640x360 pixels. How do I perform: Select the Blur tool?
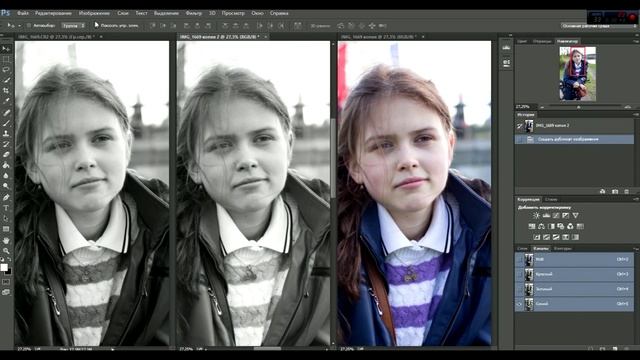pos(6,176)
